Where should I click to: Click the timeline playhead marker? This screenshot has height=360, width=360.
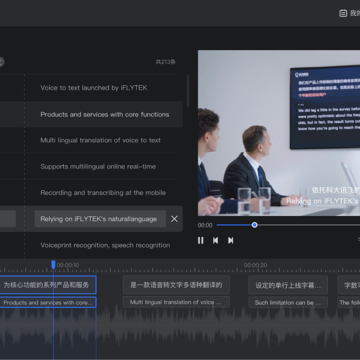coord(53,265)
